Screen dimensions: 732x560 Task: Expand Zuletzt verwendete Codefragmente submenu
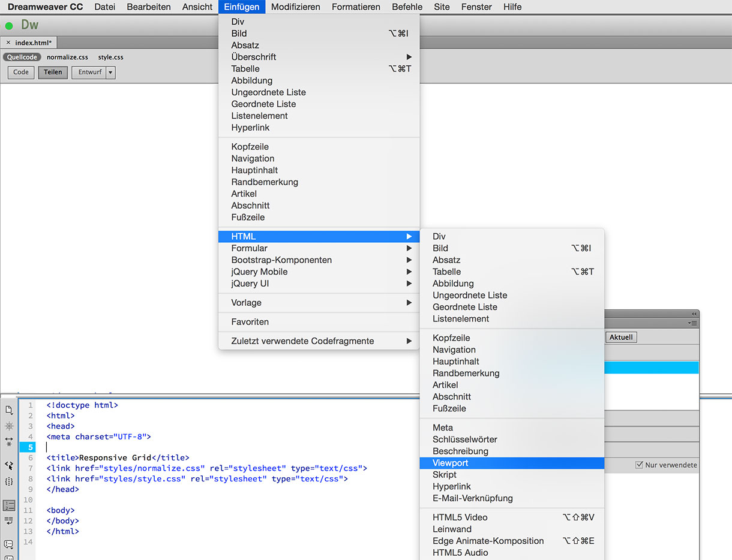click(319, 341)
